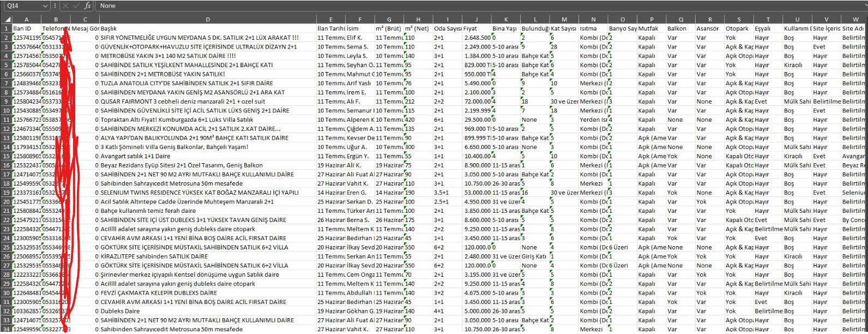
Task: Select row 20 header
Action: coord(6,201)
